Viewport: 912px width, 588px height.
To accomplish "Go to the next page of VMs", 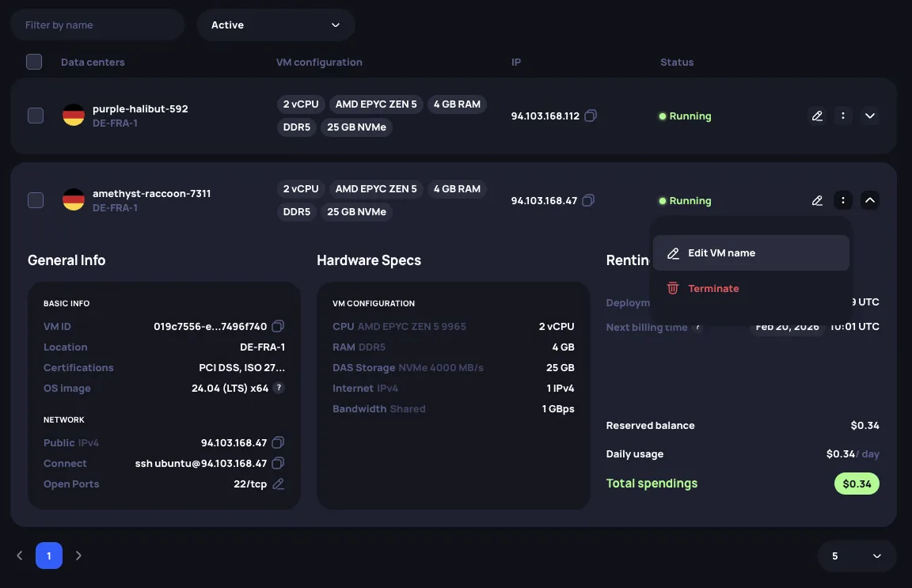I will 78,556.
